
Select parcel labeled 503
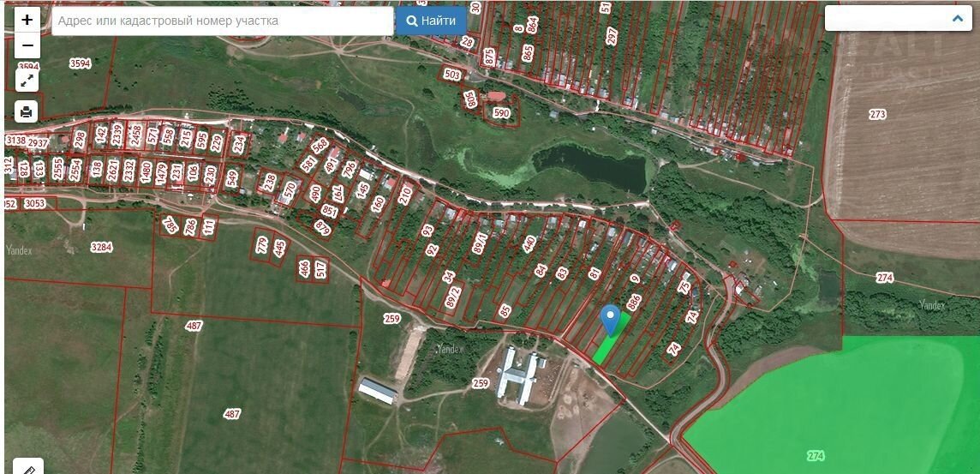(x=452, y=75)
